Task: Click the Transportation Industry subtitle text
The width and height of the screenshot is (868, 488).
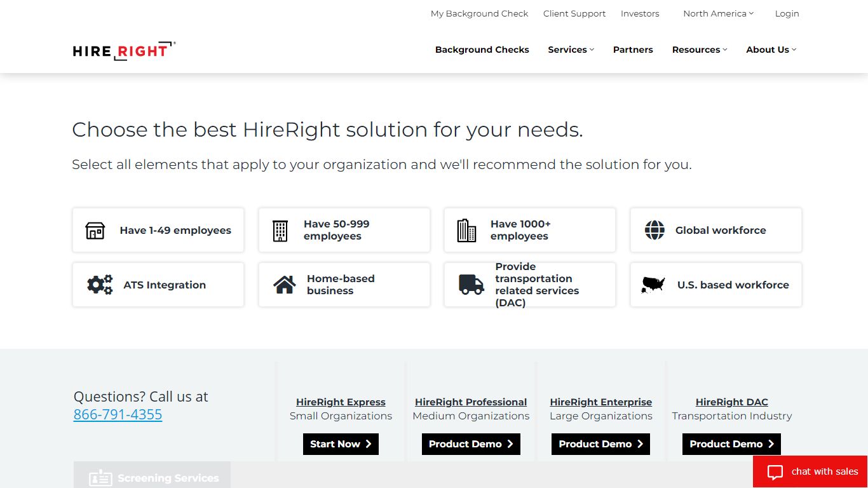Action: pos(732,416)
